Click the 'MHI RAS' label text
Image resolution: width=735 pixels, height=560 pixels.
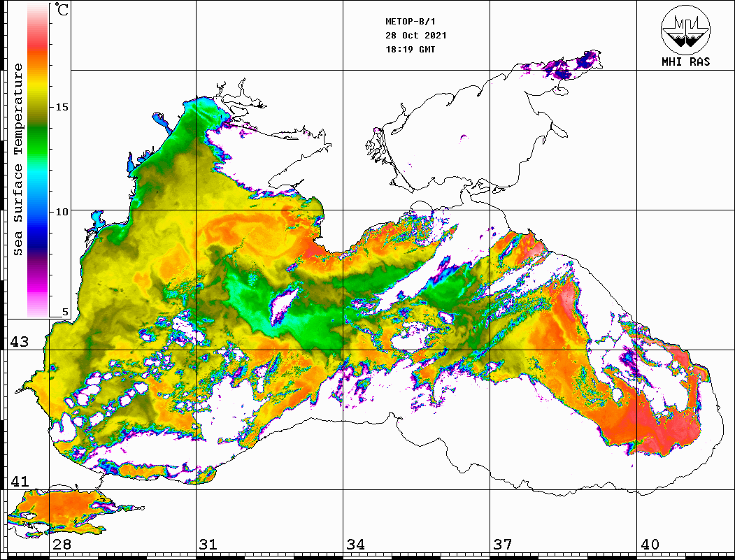[x=686, y=62]
